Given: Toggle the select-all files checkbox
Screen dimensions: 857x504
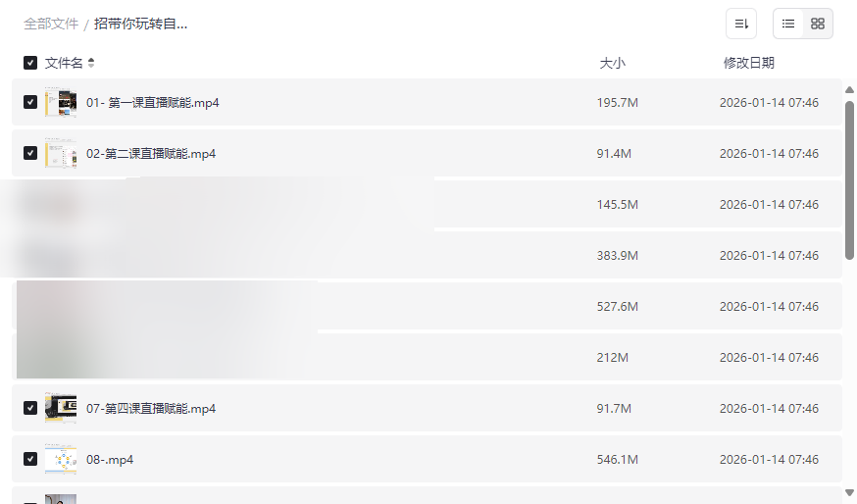Looking at the screenshot, I should point(30,63).
